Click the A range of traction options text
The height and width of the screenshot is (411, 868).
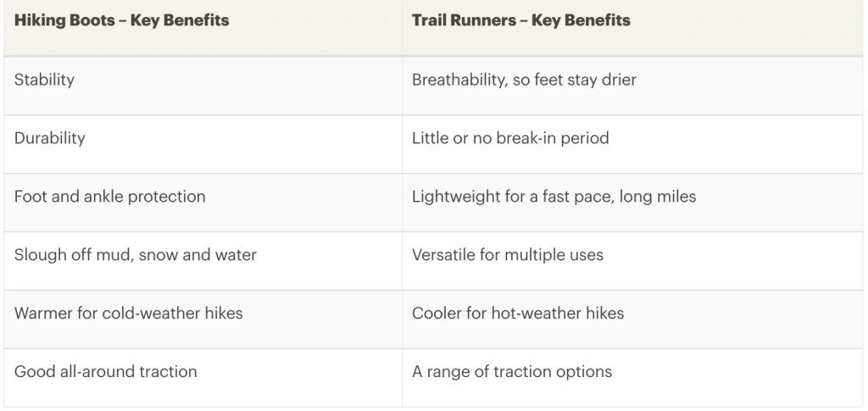(x=512, y=372)
